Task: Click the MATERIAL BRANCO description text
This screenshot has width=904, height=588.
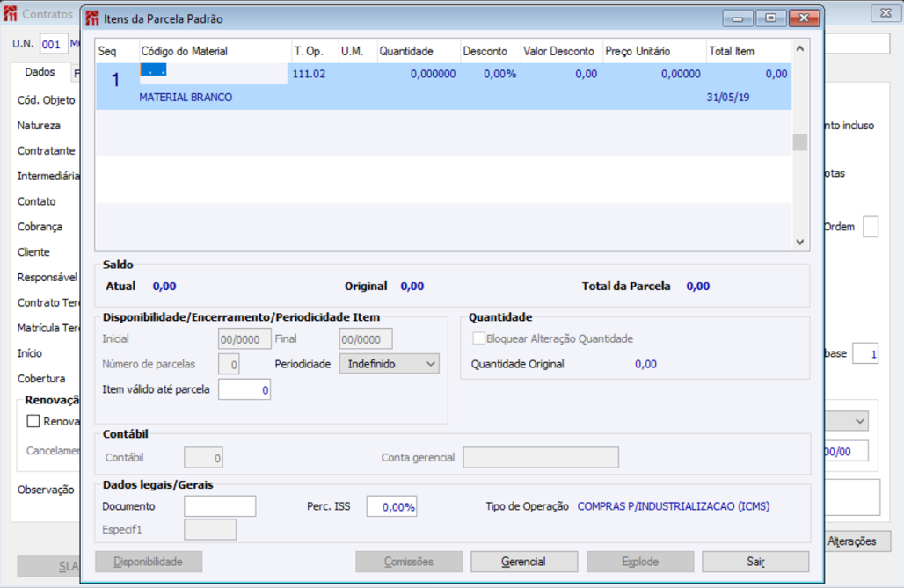Action: pos(186,98)
